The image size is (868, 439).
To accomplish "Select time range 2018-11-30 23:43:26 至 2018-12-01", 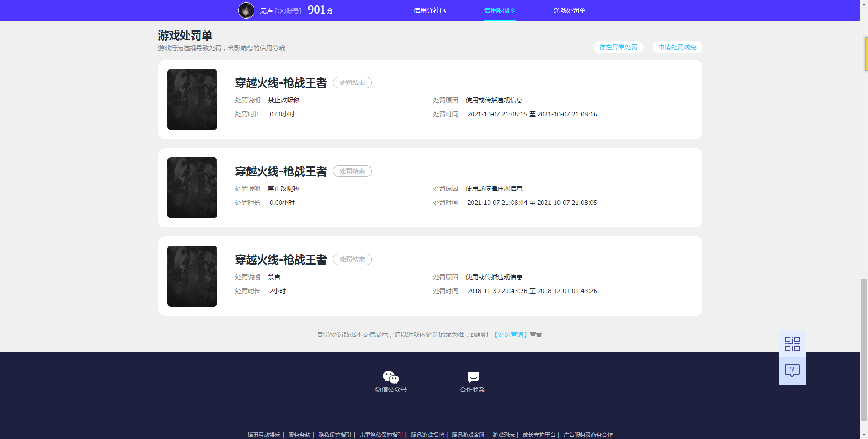I will 532,291.
